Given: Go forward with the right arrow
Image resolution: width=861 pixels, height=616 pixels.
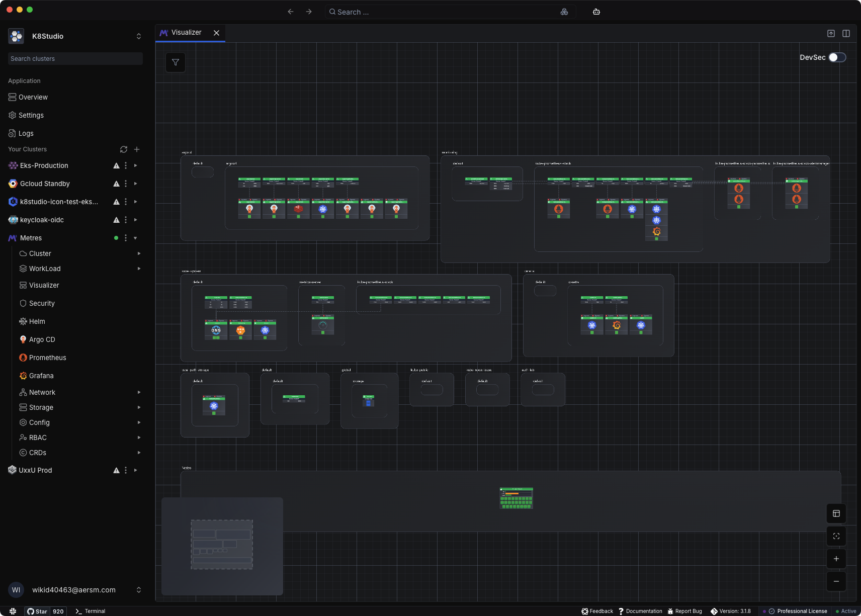Looking at the screenshot, I should tap(309, 12).
